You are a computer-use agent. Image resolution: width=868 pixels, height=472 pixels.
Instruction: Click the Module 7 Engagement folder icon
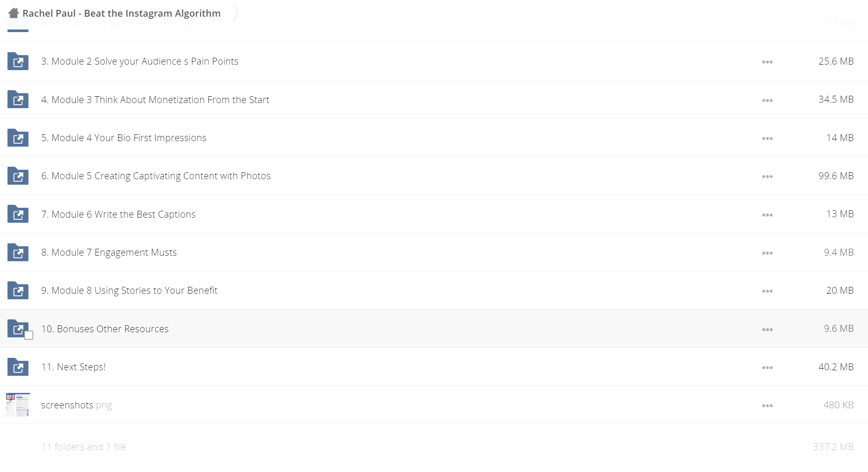pos(18,252)
